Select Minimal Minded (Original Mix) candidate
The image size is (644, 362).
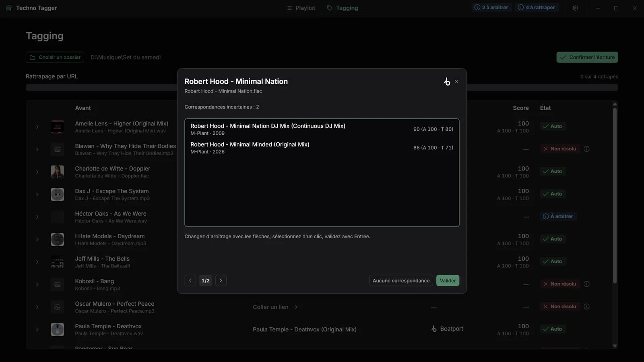322,148
